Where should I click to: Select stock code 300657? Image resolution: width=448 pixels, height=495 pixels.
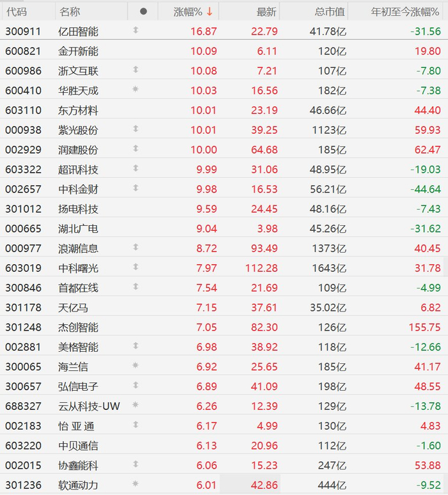tap(23, 387)
